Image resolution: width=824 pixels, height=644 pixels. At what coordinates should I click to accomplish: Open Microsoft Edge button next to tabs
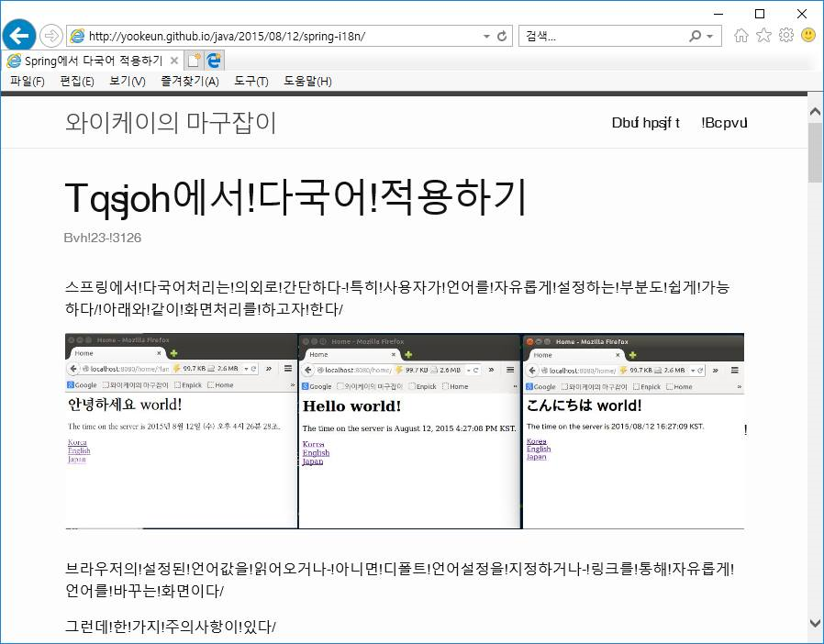coord(214,61)
